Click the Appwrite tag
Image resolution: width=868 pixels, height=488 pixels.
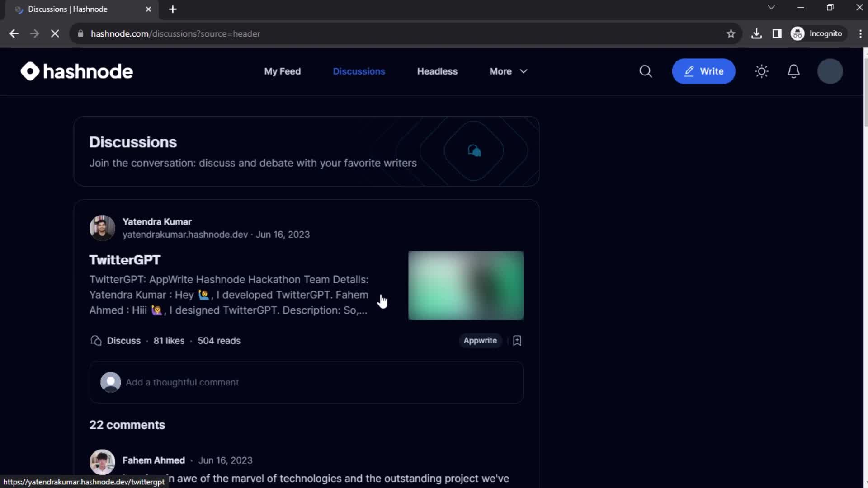point(480,341)
